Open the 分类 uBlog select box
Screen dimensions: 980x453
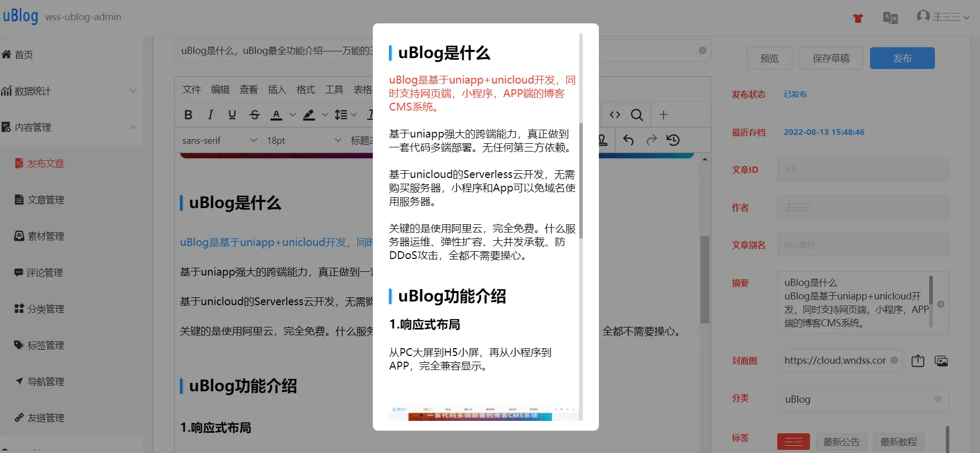(863, 399)
